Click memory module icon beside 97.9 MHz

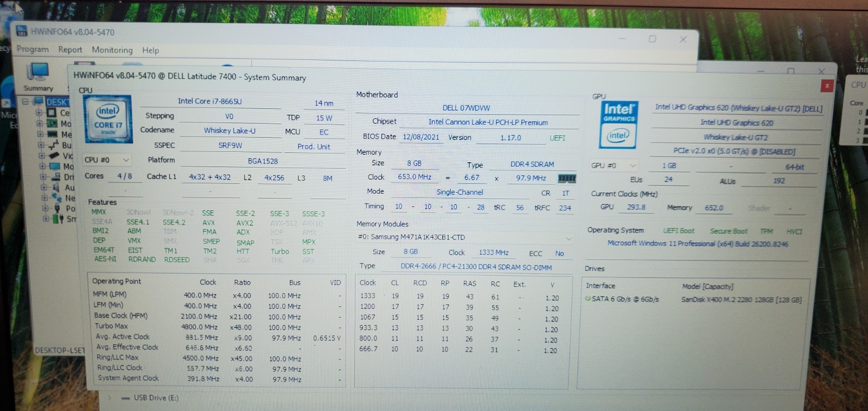[566, 178]
